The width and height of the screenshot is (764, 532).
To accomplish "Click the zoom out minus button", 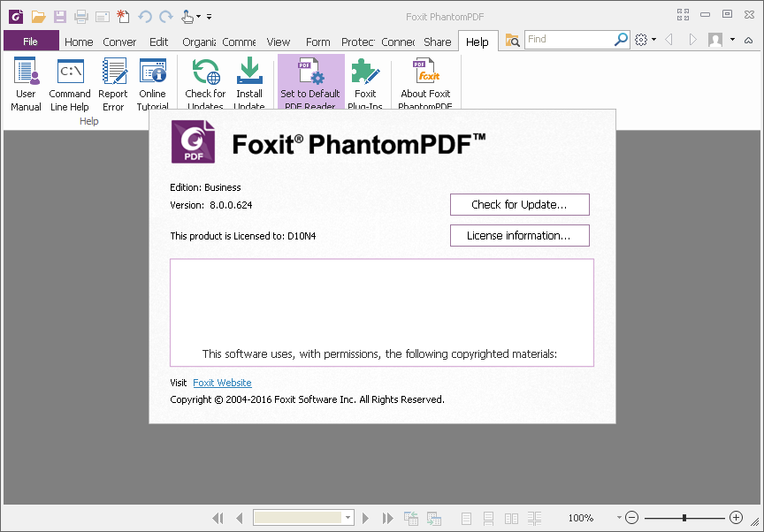I will pos(631,517).
